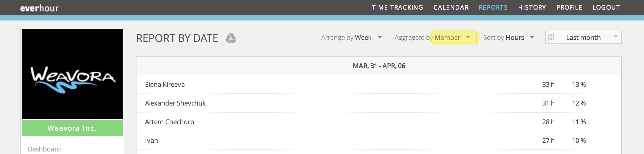The image size is (644, 154).
Task: Open the Dashboard link
Action: click(44, 149)
